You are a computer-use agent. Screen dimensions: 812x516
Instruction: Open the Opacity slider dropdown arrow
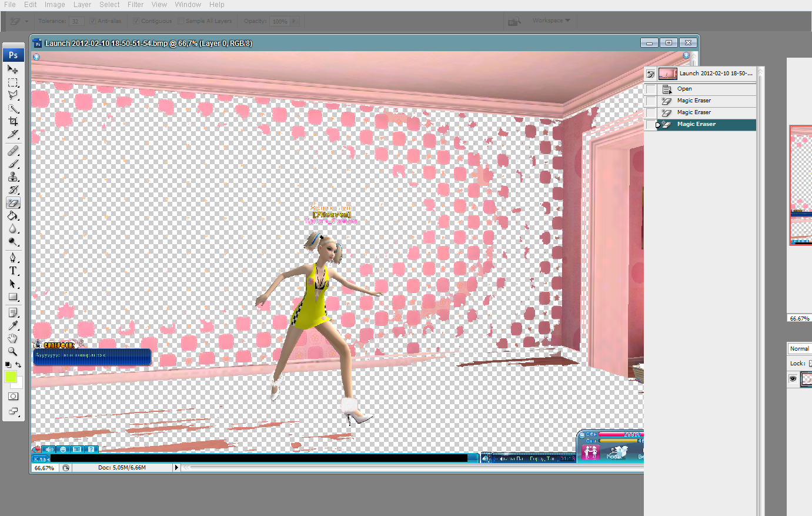tap(294, 21)
